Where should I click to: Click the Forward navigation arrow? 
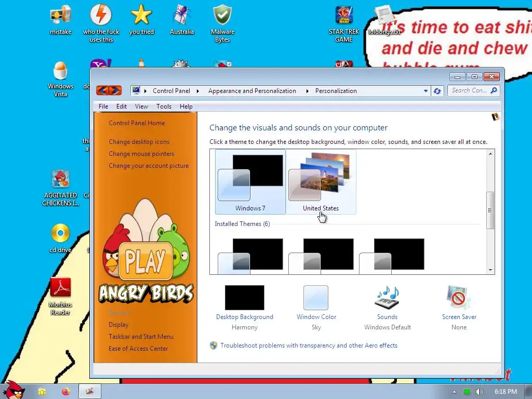pos(115,90)
